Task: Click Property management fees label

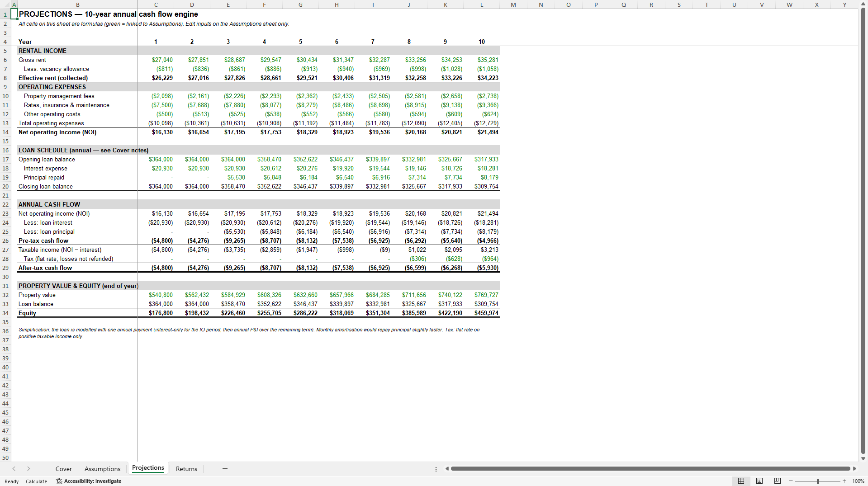Action: click(59, 96)
